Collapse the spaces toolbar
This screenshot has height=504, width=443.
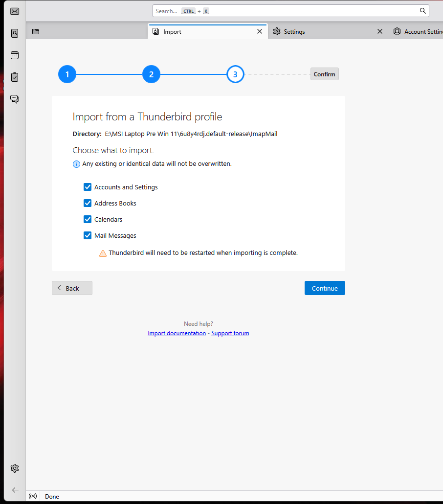[x=15, y=490]
